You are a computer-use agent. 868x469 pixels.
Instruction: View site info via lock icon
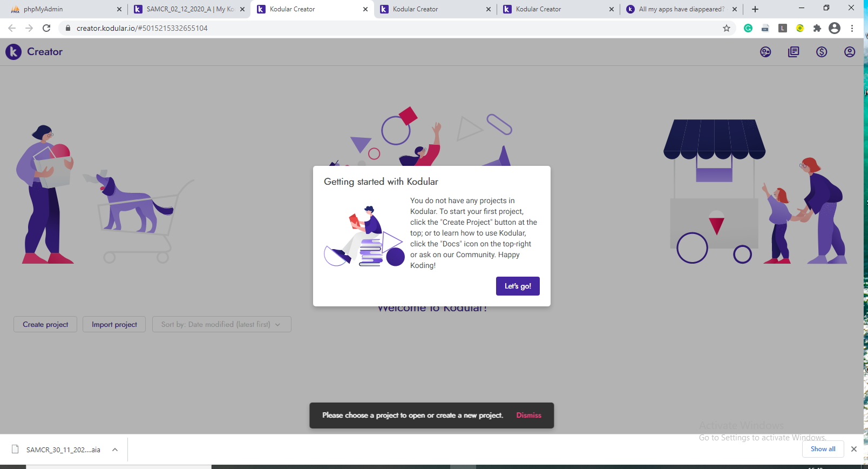click(68, 28)
